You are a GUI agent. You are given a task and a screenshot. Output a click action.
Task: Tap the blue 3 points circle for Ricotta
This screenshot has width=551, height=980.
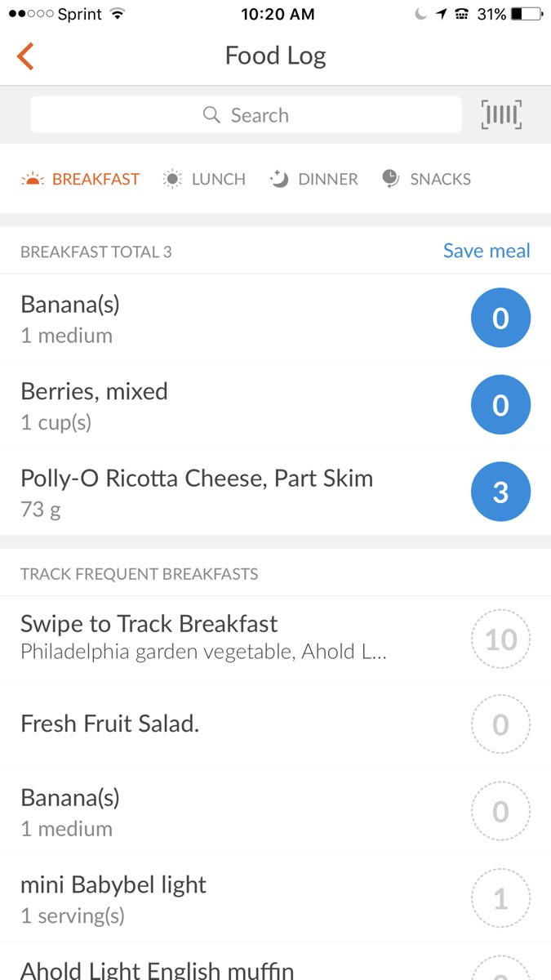click(x=500, y=492)
